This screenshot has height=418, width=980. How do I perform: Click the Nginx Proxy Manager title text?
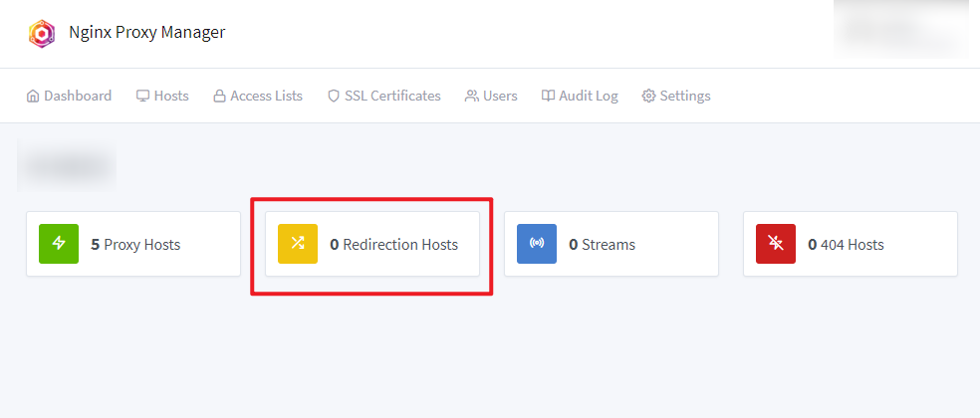pos(147,33)
